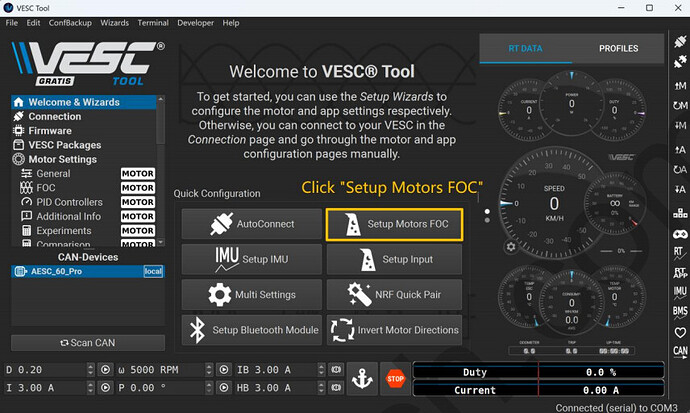This screenshot has height=413, width=690.
Task: Apply brake current icon beside IB 3.00 A
Action: 336,369
